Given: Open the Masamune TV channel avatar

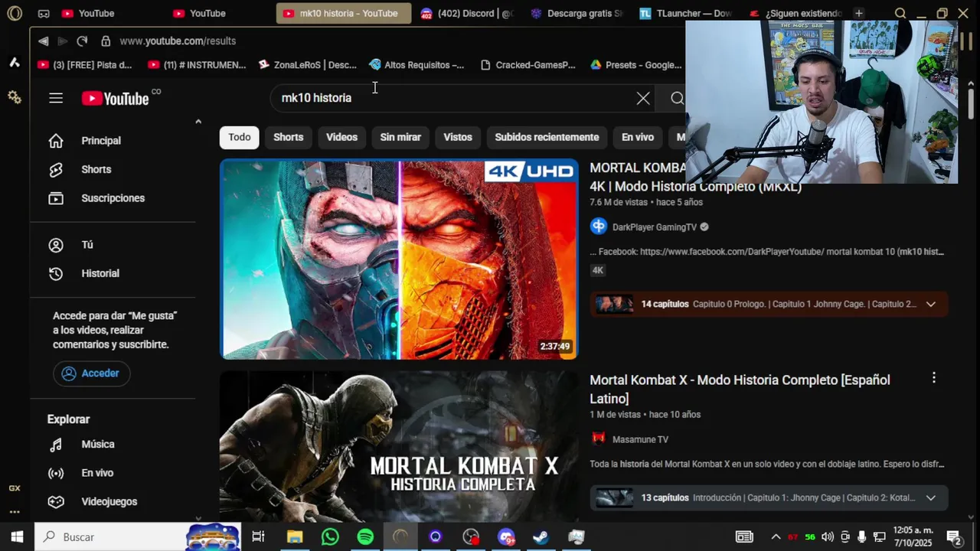Looking at the screenshot, I should 599,439.
